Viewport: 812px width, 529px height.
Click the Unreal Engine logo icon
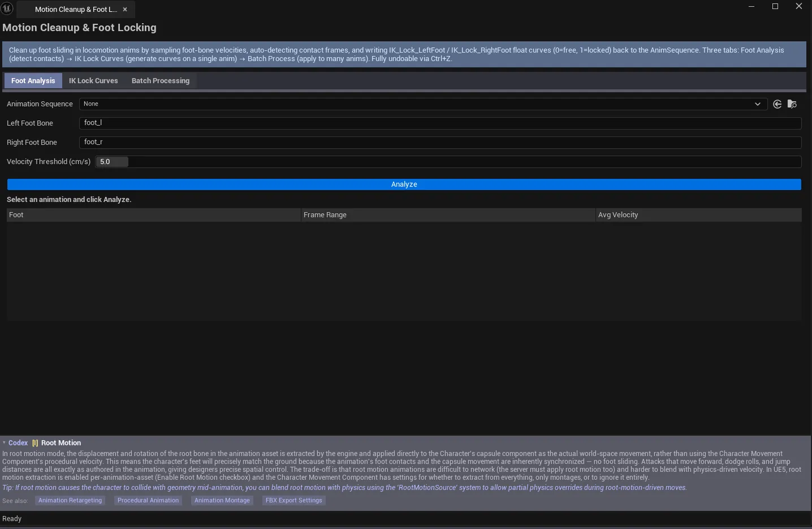[7, 8]
